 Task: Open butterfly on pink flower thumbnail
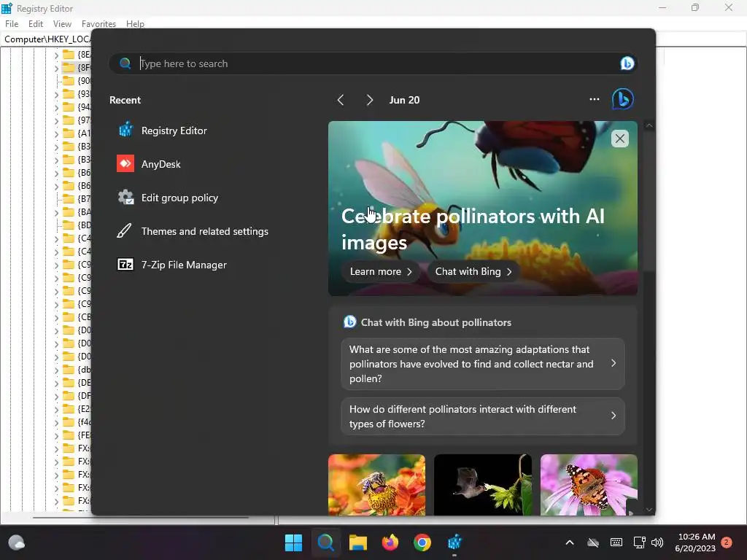coord(589,485)
